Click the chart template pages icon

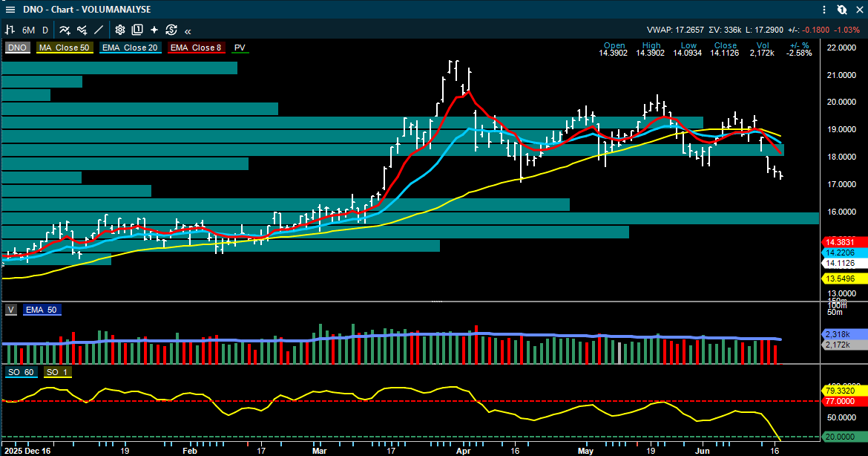pos(137,30)
